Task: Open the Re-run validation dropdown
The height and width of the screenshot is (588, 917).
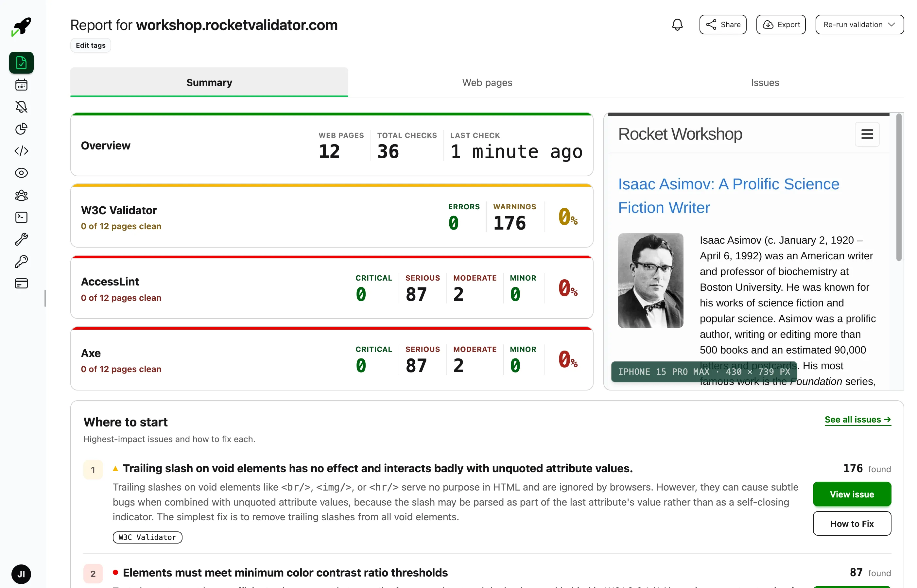Action: tap(859, 25)
